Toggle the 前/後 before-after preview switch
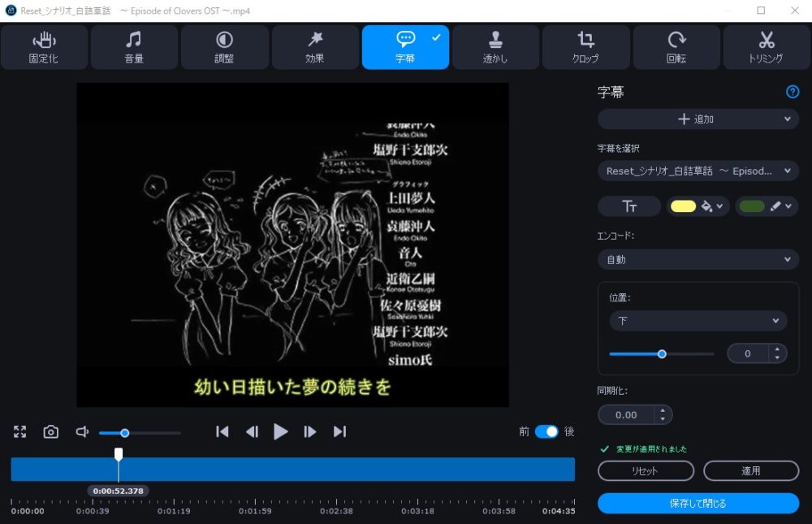Viewport: 812px width, 524px height. pyautogui.click(x=546, y=431)
